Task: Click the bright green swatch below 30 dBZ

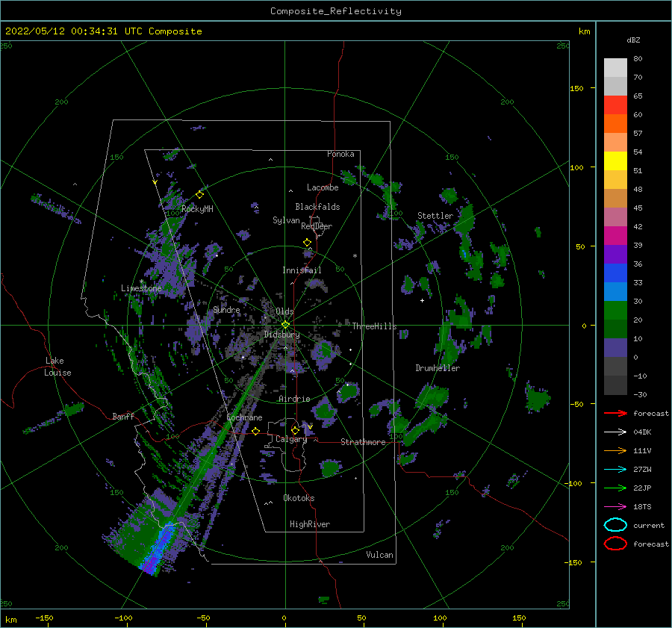Action: tap(615, 310)
